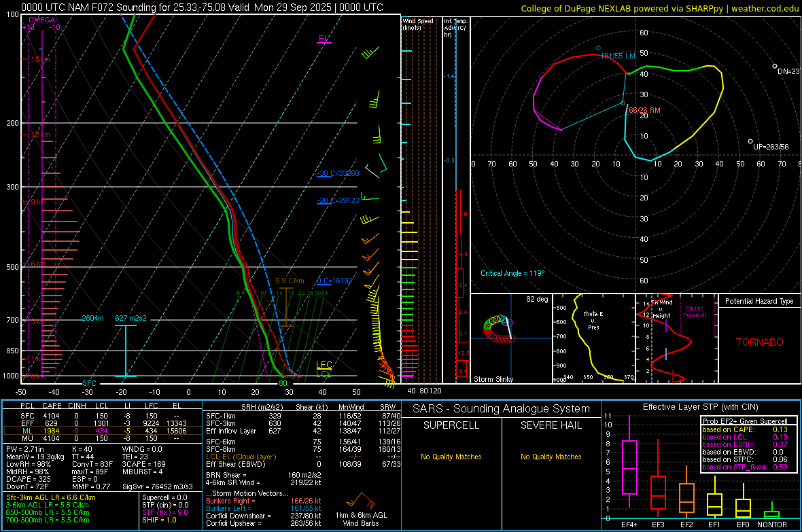The image size is (802, 532).
Task: Select the sounding title '0000 UTC NAM F072 Sounding'
Action: pos(88,7)
